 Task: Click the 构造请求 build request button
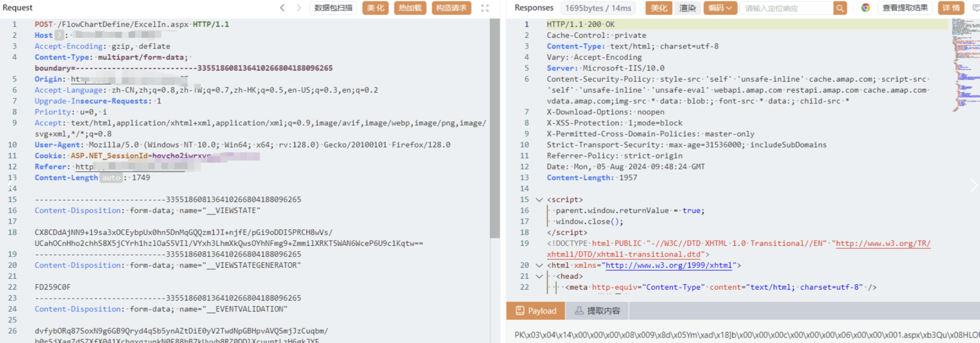tap(451, 8)
